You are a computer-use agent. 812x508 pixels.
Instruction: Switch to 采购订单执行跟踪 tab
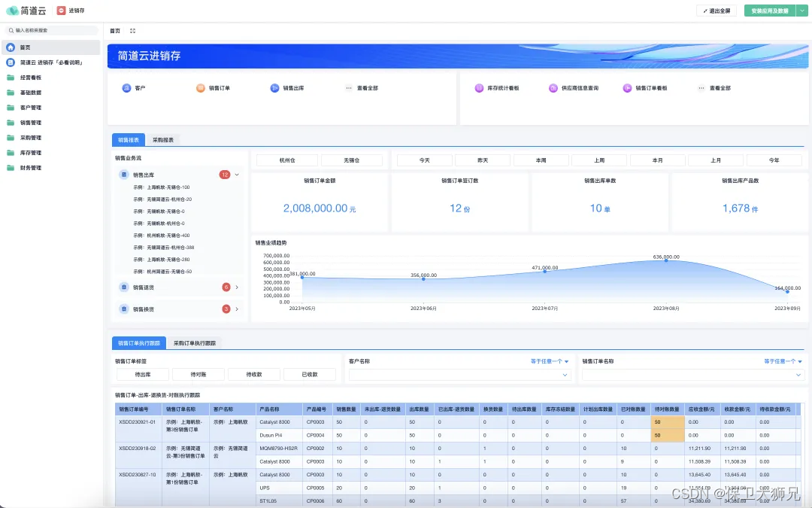[x=195, y=343]
